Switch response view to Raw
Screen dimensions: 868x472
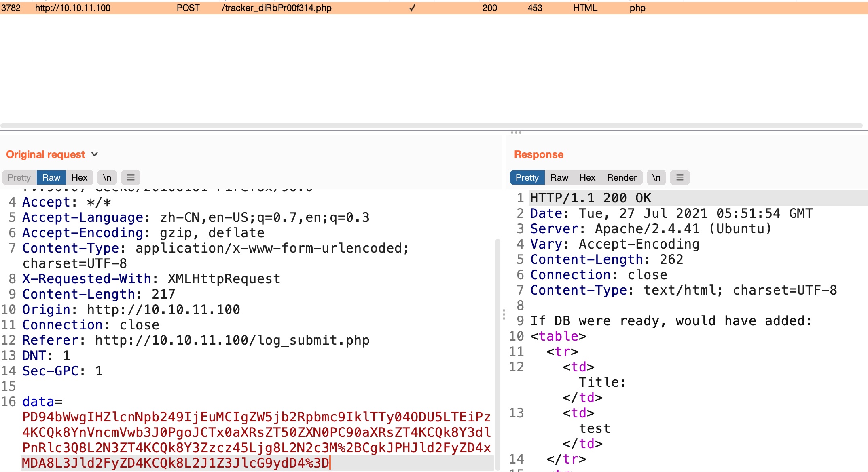(559, 177)
